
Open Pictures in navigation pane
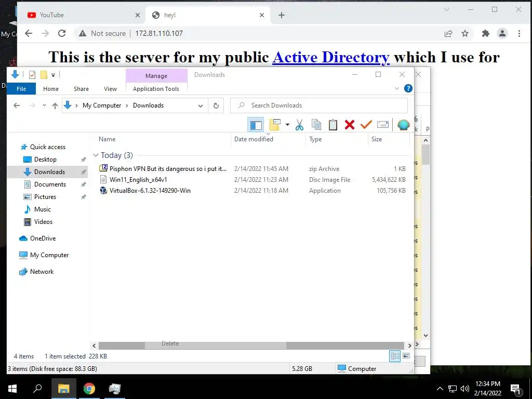point(45,197)
